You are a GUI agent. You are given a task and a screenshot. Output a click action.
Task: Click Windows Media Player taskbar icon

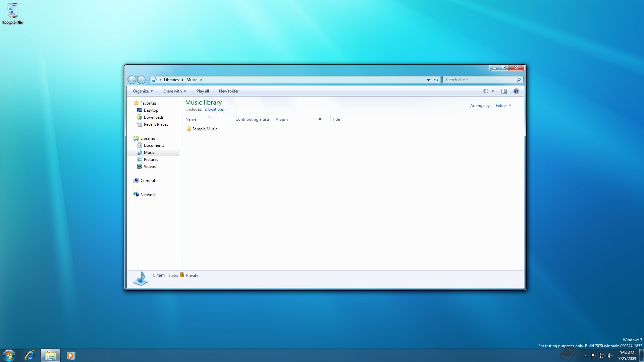(70, 355)
